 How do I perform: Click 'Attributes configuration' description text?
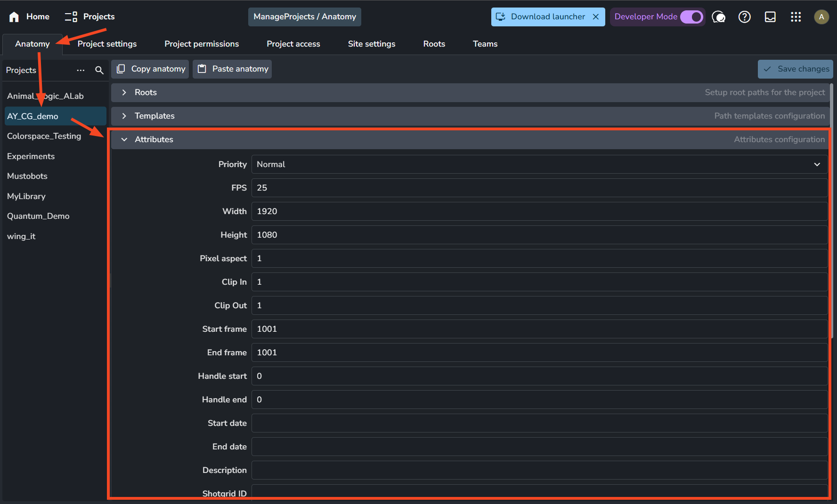(780, 140)
